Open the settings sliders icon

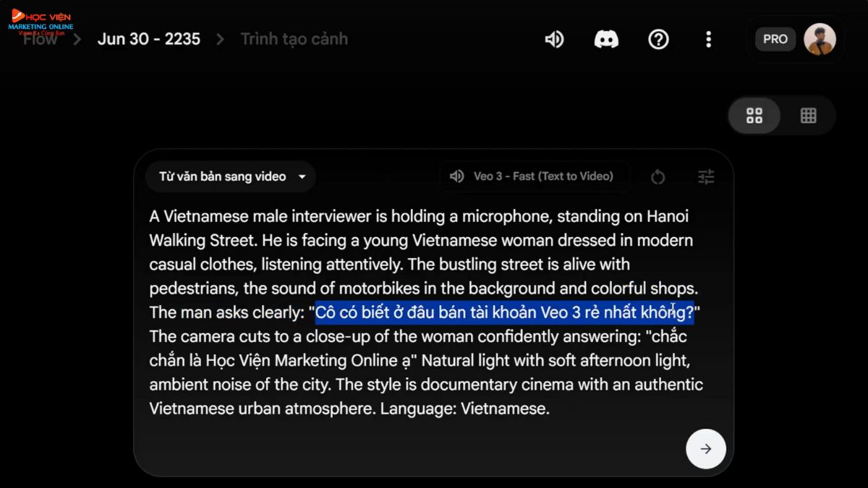tap(706, 176)
